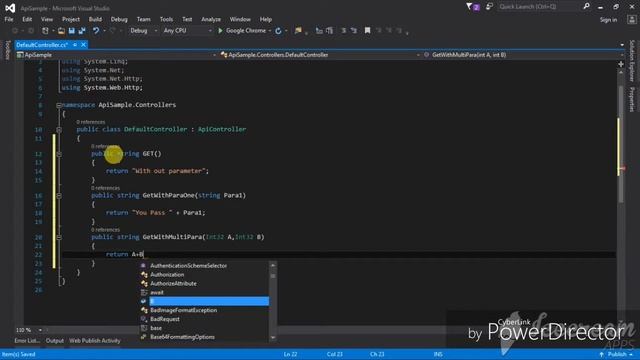
Task: Open the File menu
Action: coord(9,19)
